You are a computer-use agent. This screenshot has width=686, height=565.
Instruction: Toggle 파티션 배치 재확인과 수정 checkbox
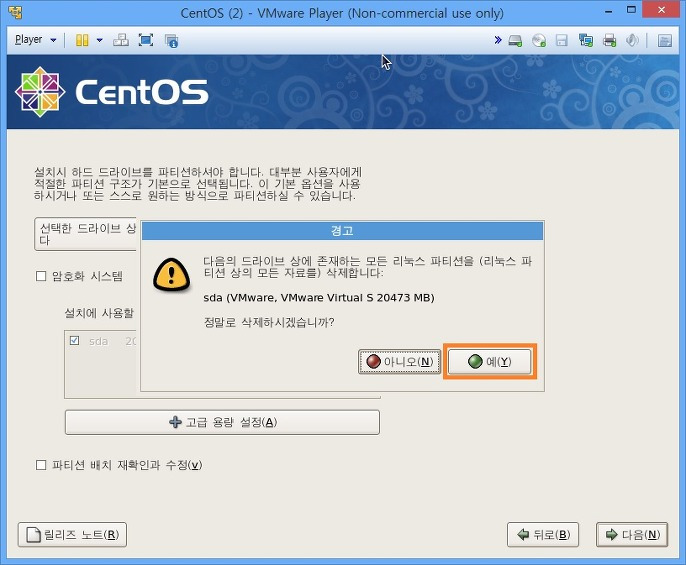click(x=41, y=465)
